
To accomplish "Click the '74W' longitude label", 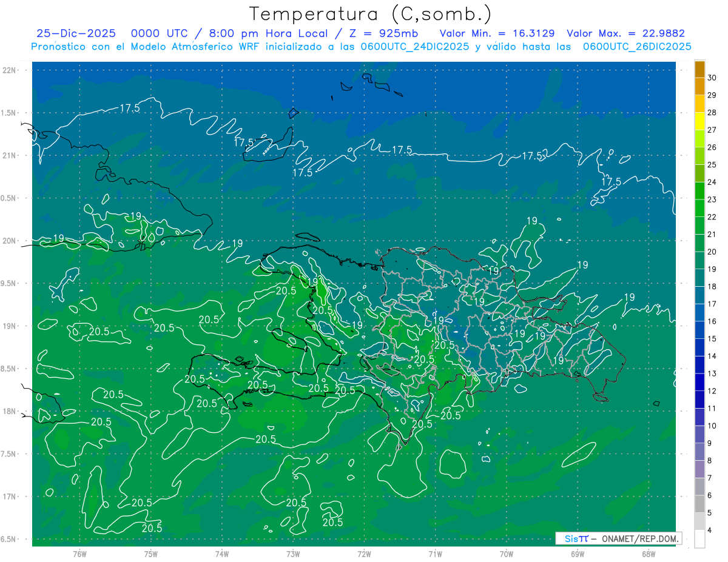I will tap(222, 554).
